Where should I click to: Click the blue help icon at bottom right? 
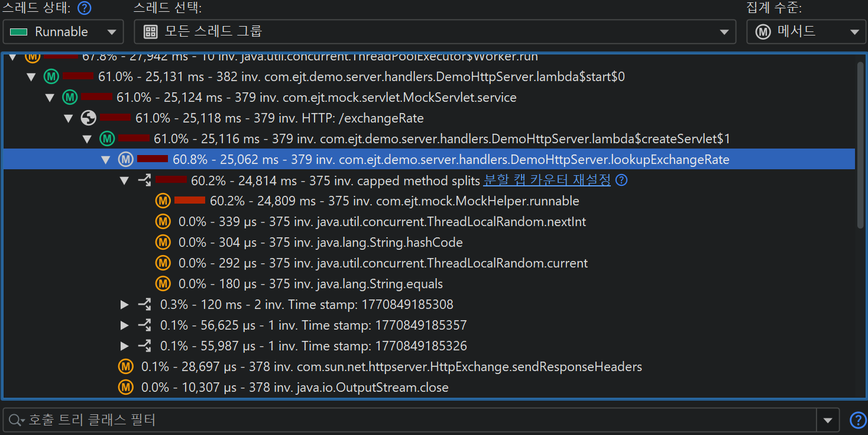[x=857, y=420]
